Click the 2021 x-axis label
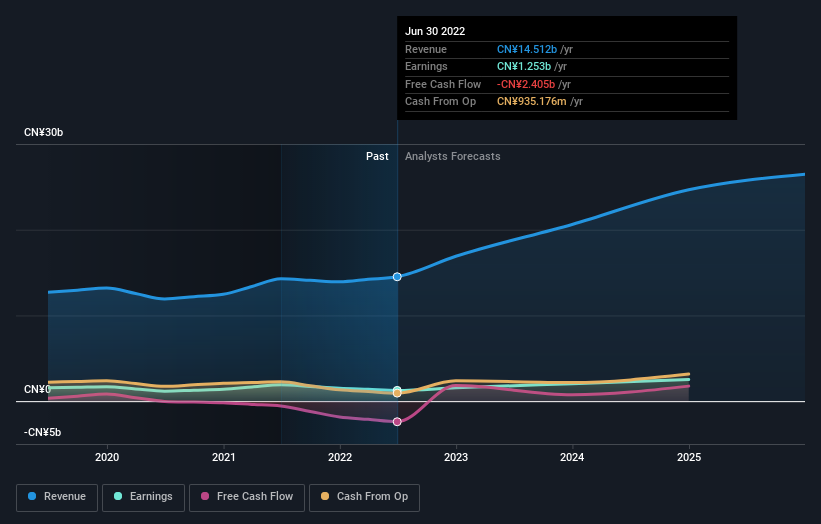The image size is (821, 524). pos(224,457)
